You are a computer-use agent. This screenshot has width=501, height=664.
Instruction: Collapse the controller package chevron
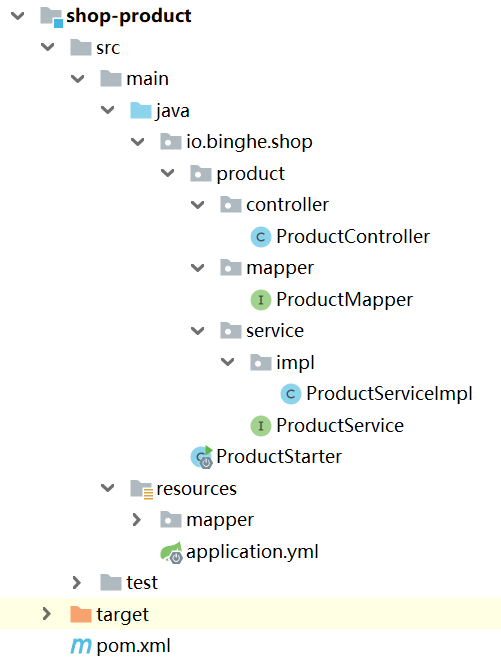click(x=198, y=205)
